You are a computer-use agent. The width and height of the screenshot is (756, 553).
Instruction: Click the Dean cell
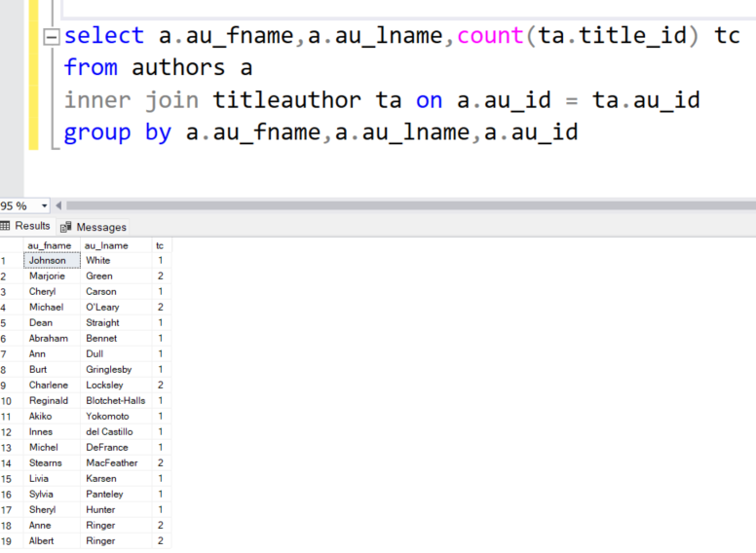click(52, 322)
